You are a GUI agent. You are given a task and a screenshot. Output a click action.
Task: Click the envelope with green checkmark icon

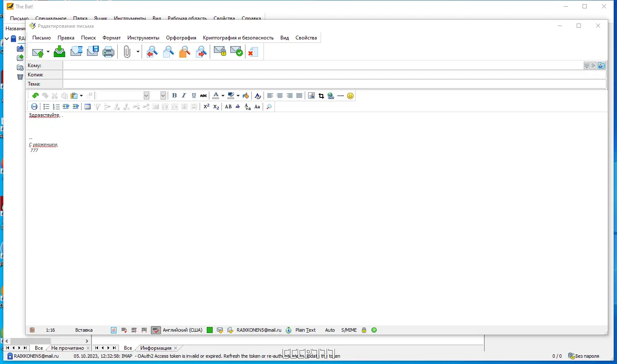[236, 52]
